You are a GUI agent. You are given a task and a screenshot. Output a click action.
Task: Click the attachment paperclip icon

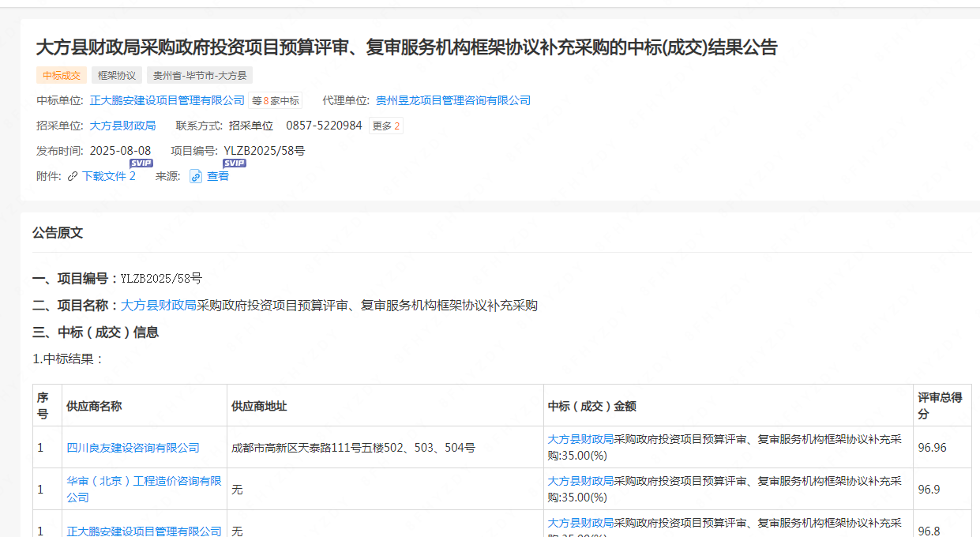pyautogui.click(x=73, y=177)
